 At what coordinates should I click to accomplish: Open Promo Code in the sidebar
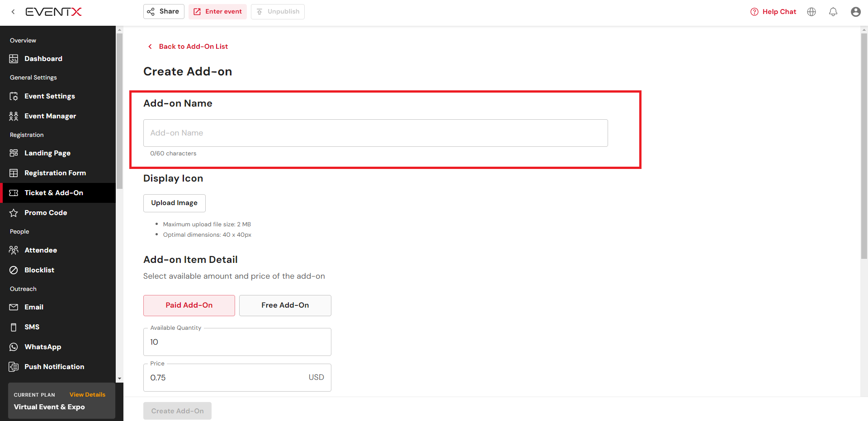pyautogui.click(x=58, y=213)
